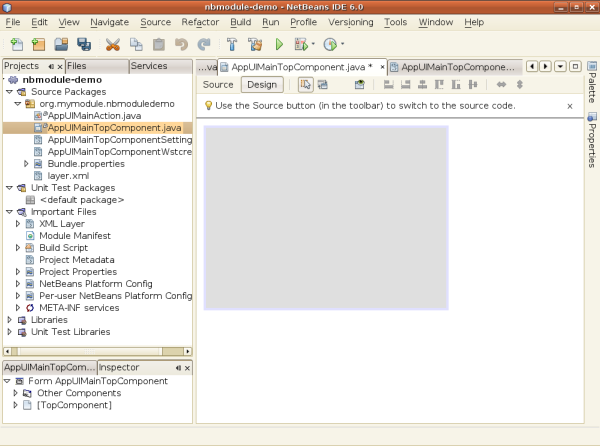
Task: Switch to the Services tab
Action: tap(161, 66)
